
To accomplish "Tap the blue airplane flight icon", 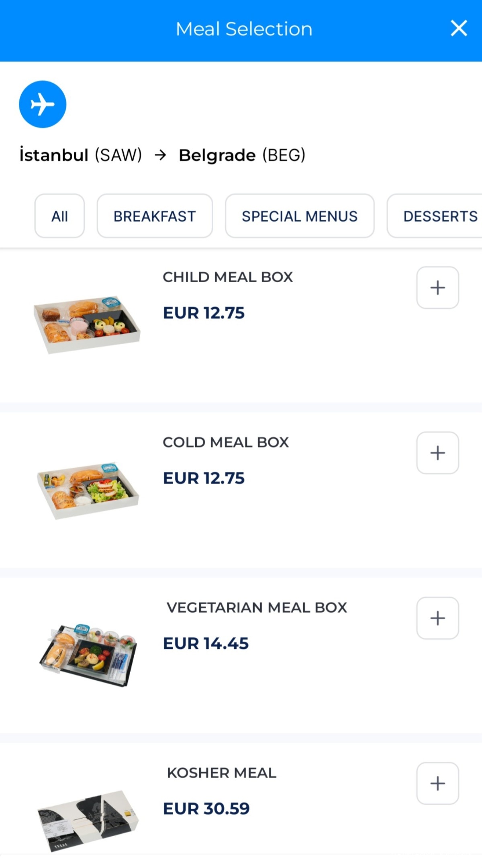I will pos(43,104).
